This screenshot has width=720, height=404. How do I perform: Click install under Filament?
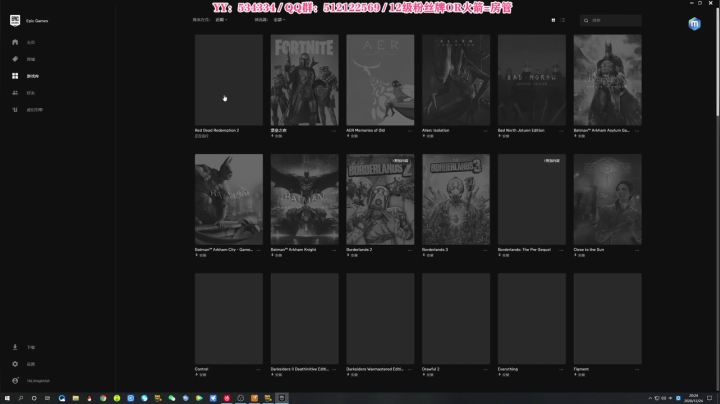pyautogui.click(x=579, y=375)
